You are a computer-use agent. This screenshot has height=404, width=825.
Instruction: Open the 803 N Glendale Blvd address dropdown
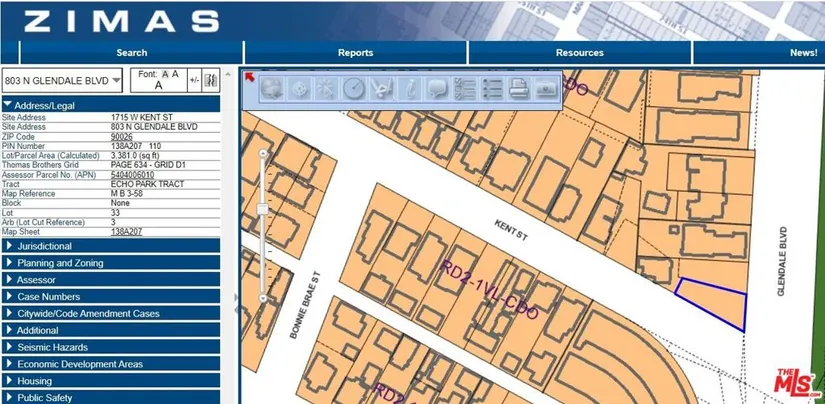62,80
